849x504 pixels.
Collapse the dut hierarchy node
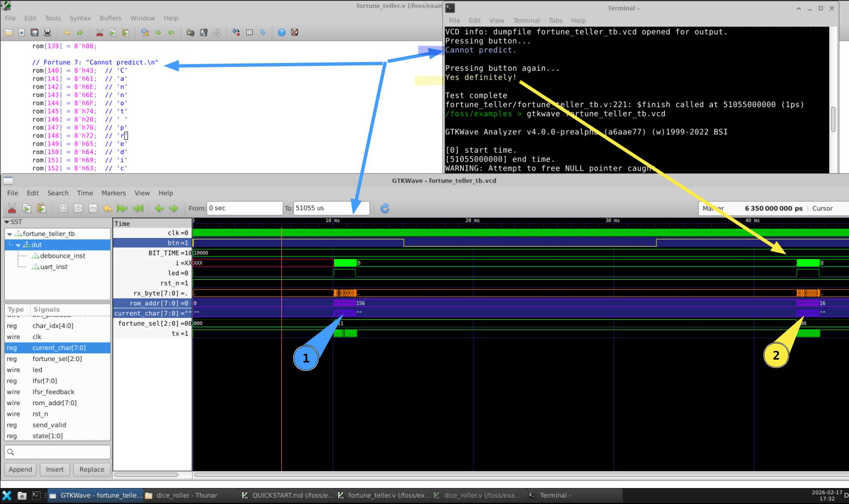pos(18,245)
